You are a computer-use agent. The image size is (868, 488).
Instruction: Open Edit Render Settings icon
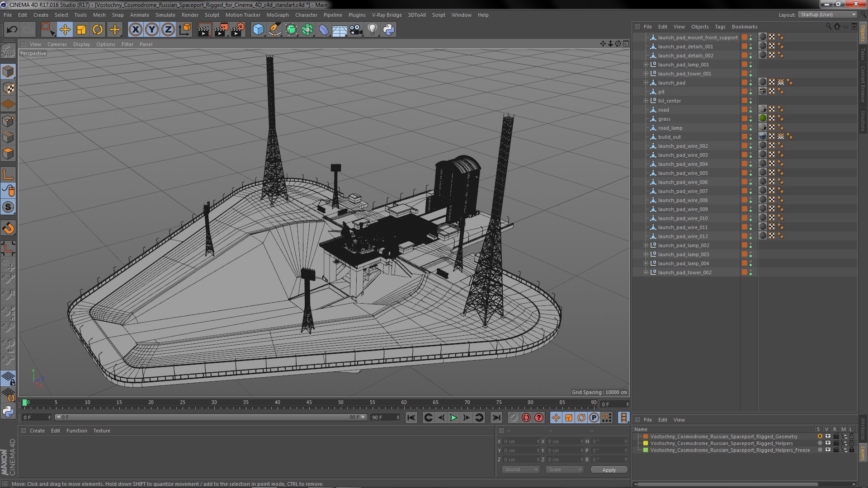click(x=238, y=30)
